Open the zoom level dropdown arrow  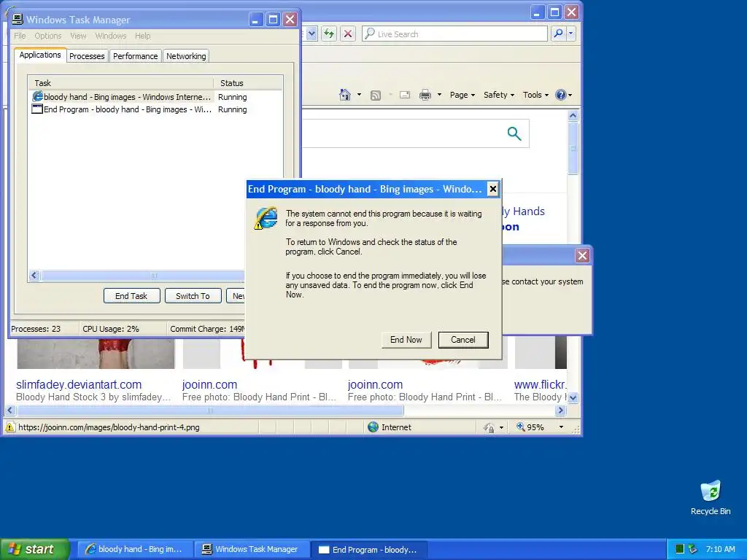(x=561, y=427)
